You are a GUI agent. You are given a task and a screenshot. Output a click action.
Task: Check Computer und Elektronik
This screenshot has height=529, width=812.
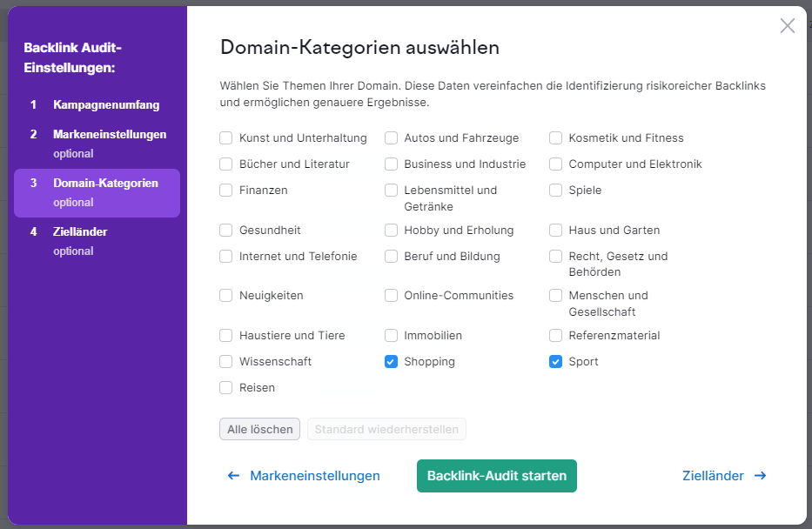(x=555, y=164)
